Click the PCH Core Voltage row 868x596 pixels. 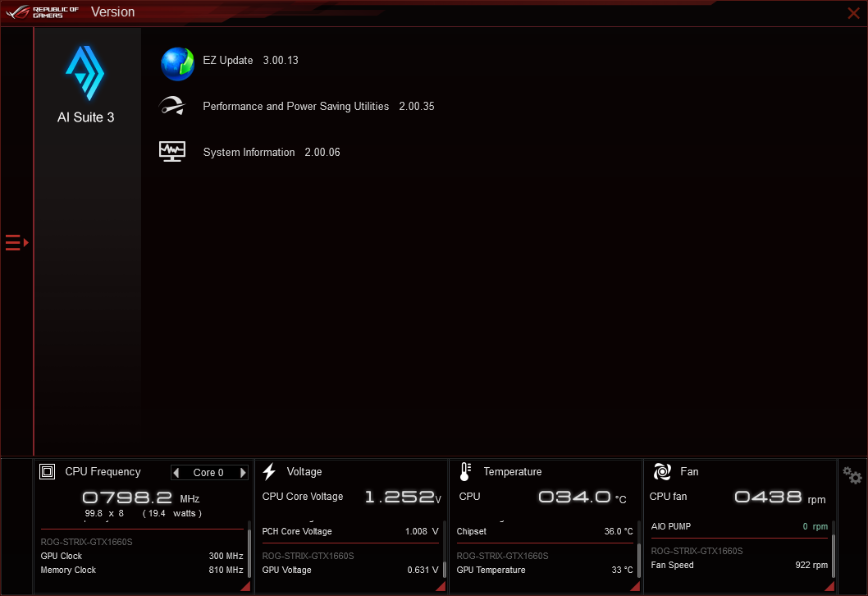(349, 531)
